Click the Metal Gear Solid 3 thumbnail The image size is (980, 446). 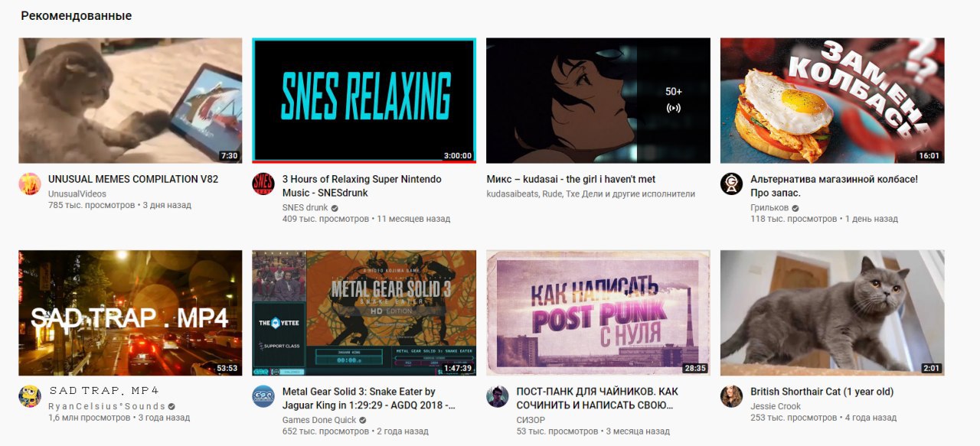click(x=364, y=313)
